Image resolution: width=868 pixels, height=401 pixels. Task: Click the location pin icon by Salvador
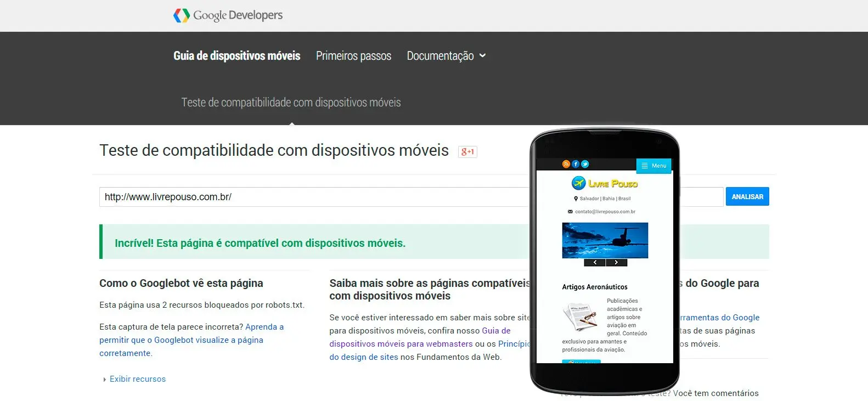click(576, 199)
